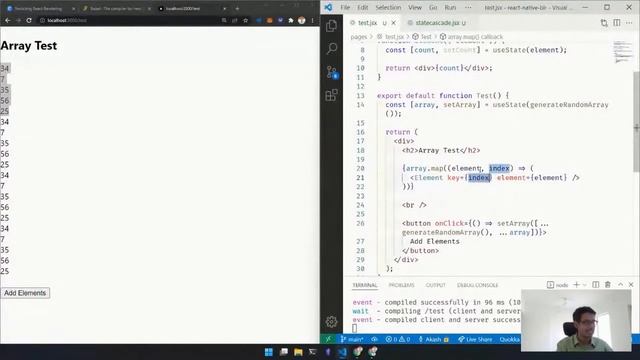Click the Test function breadcrumb

(426, 37)
